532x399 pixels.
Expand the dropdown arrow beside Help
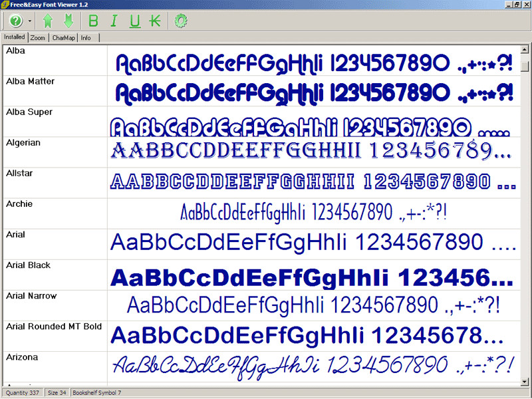click(30, 21)
